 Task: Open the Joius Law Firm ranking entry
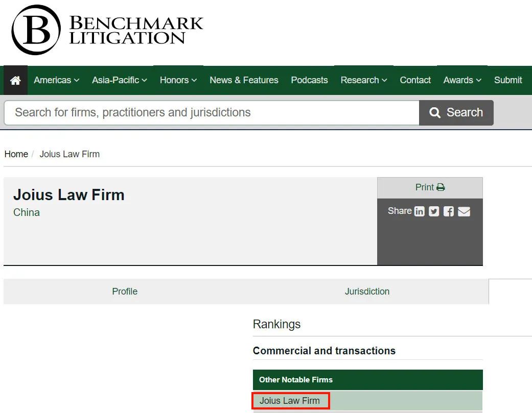click(290, 401)
